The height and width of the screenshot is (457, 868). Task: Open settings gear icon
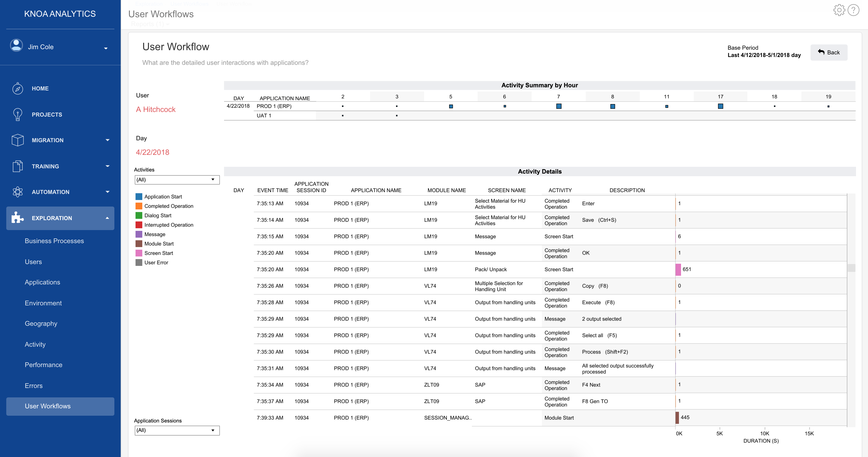tap(839, 10)
